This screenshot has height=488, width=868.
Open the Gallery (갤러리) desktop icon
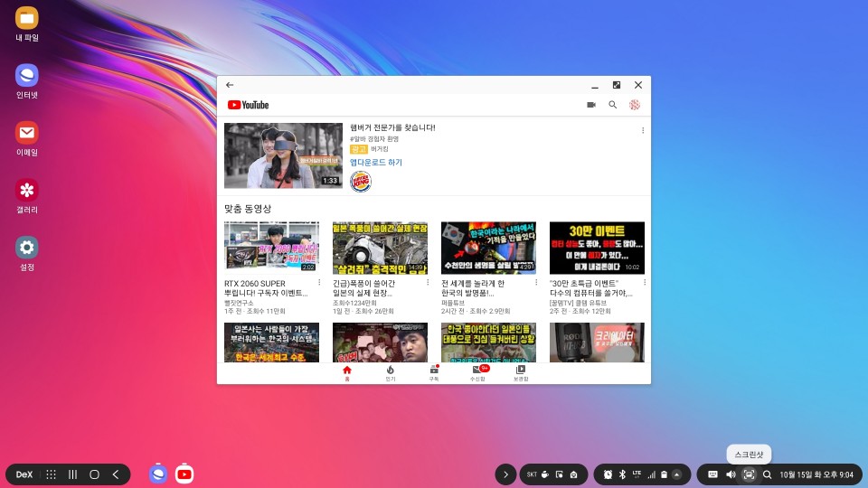tap(26, 191)
